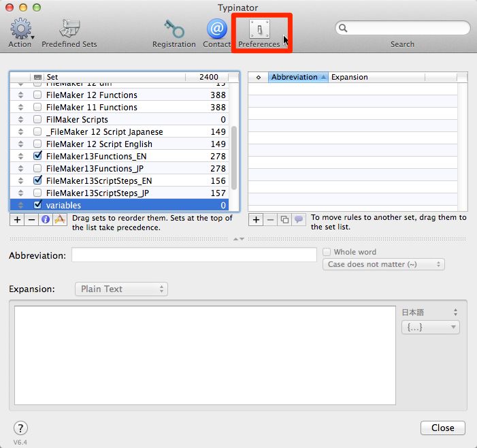477x448 pixels.
Task: Select the FileMaker13Functions_JP set
Action: coord(119,168)
